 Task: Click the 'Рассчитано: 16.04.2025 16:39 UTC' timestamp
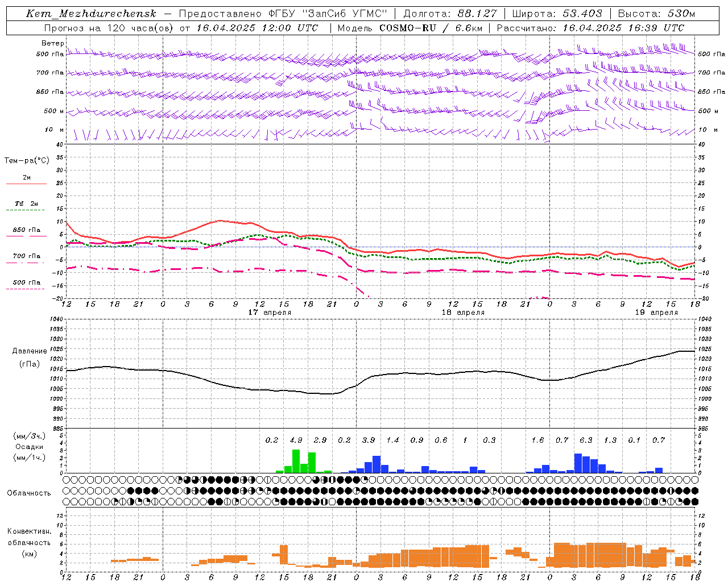coord(590,28)
